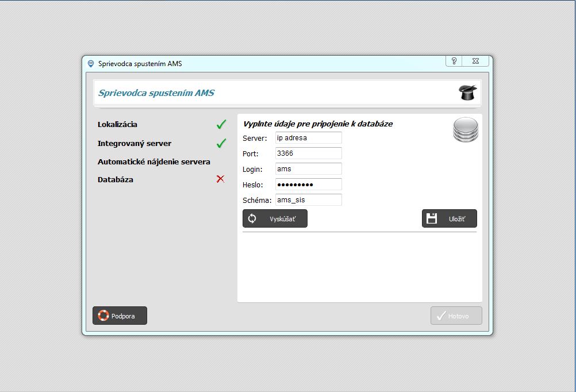Screen dimensions: 576x392
Task: Click the database cylinder icon
Action: (x=466, y=130)
